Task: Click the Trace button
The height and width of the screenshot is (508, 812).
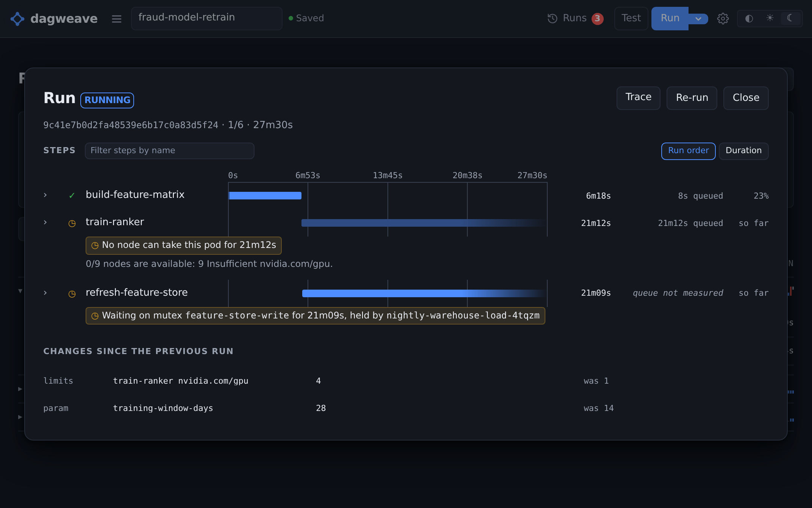Action: click(x=639, y=98)
